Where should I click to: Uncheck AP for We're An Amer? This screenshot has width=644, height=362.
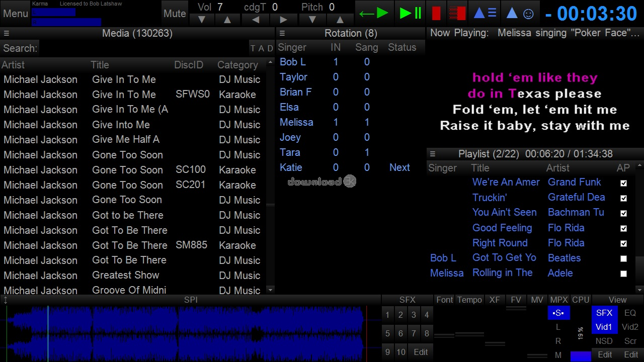coord(623,183)
